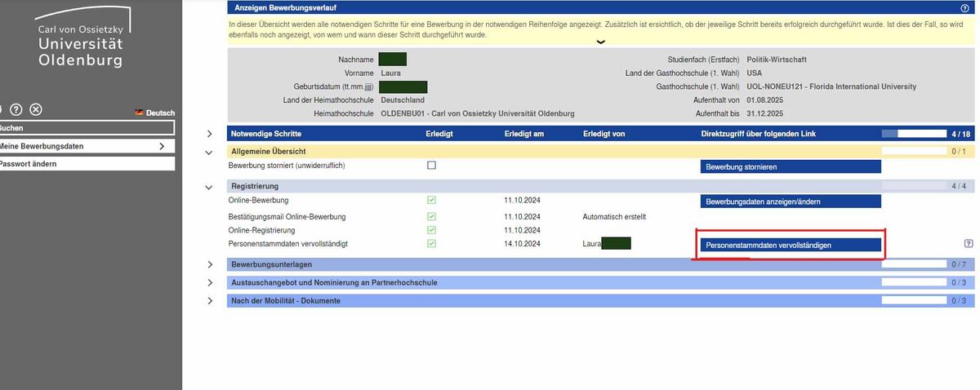
Task: Click the Bewerbung stornieren button
Action: click(790, 166)
